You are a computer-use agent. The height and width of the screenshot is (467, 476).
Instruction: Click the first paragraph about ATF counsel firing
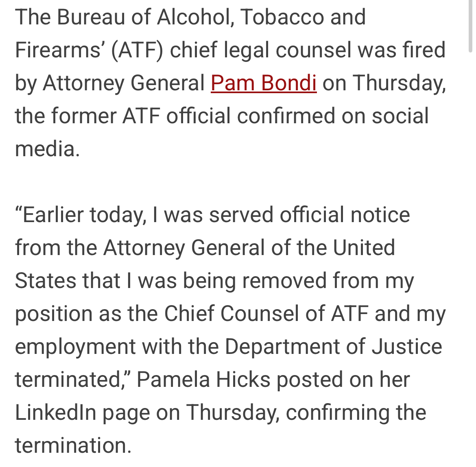(230, 83)
